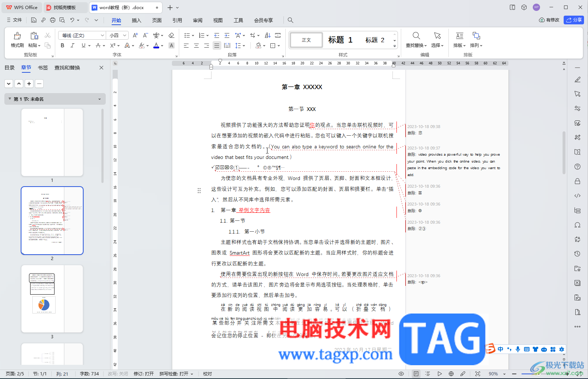Click the text highlight color button
Screen dimensions: 588x379
point(142,45)
